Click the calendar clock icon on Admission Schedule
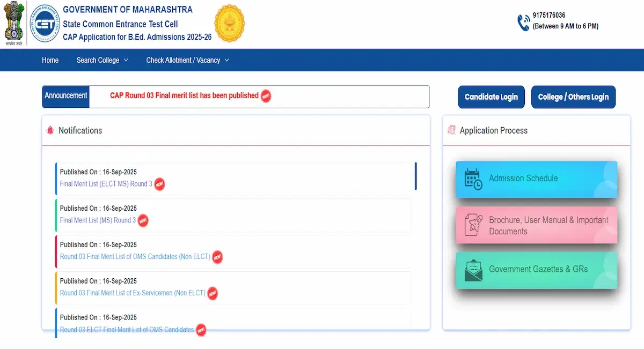The height and width of the screenshot is (349, 644). pyautogui.click(x=473, y=179)
